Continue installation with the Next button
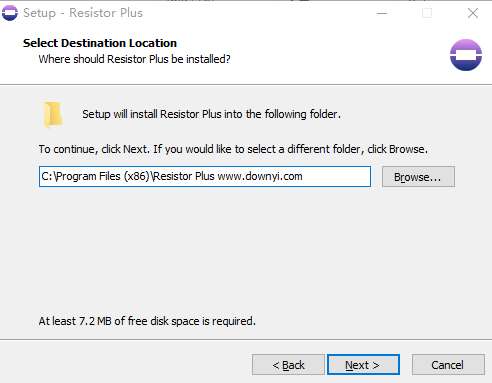Screen dimensions: 492x383 tap(363, 365)
